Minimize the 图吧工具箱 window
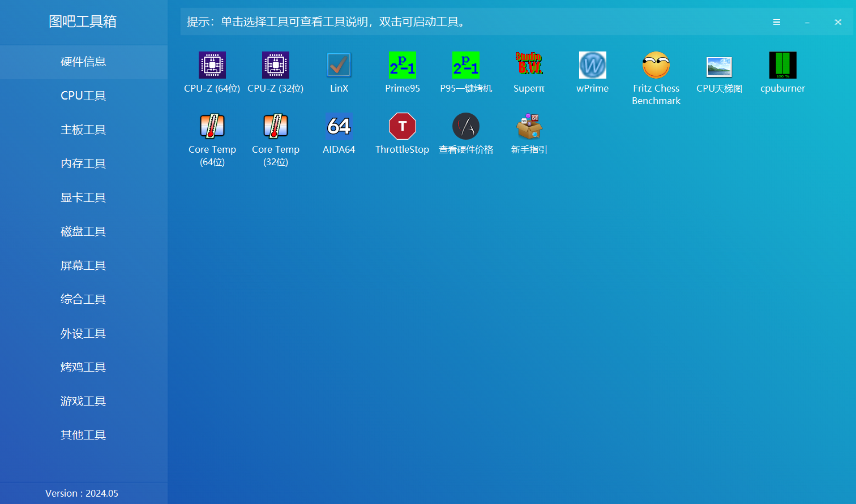 807,22
